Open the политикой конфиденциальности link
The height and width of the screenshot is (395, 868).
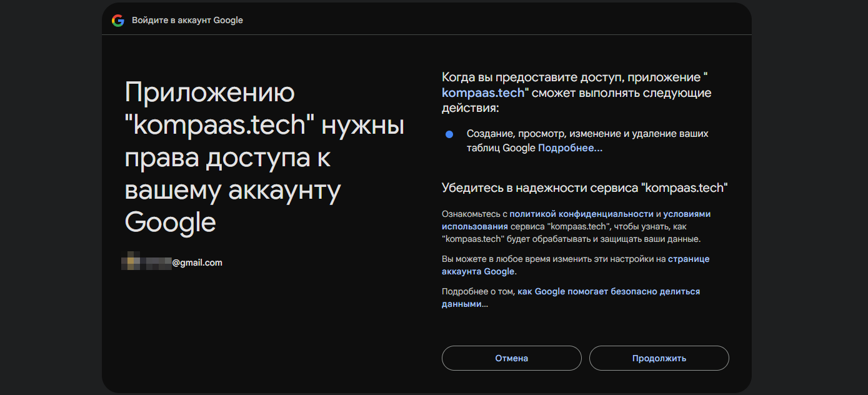[581, 214]
